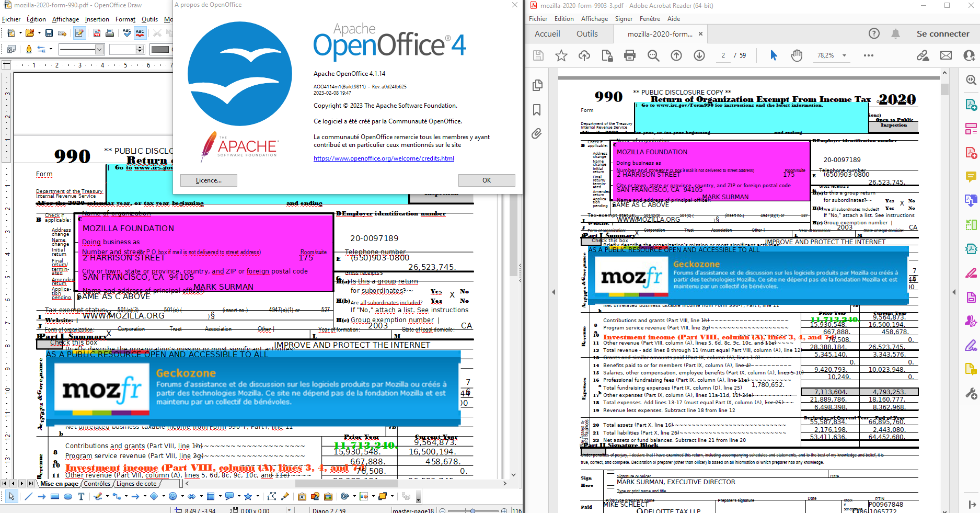
Task: Open the Fichier menu in OpenOffice Draw
Action: coord(11,19)
